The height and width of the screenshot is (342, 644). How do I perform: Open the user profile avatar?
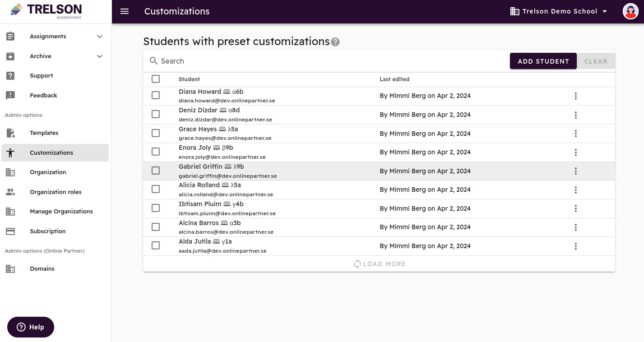[630, 11]
